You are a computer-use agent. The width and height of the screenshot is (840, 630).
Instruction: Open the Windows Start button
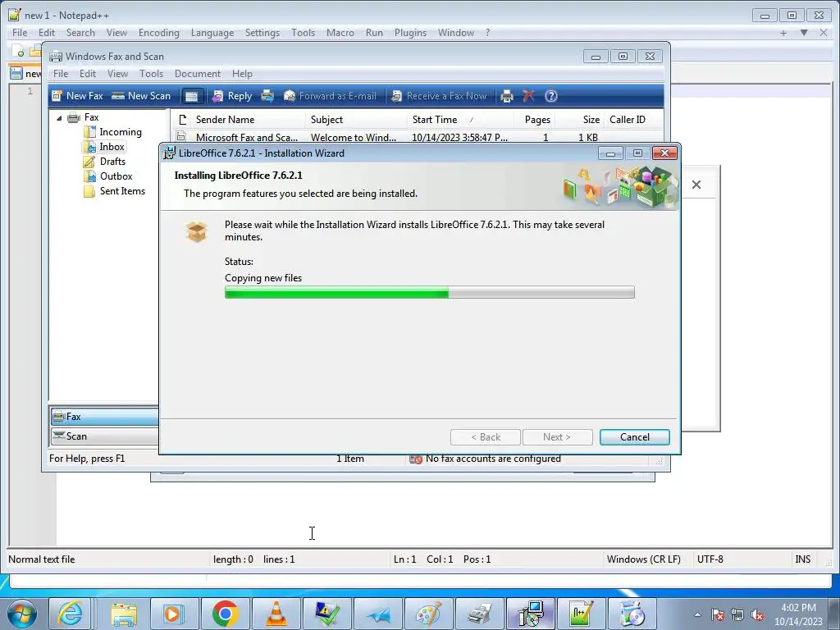22,614
